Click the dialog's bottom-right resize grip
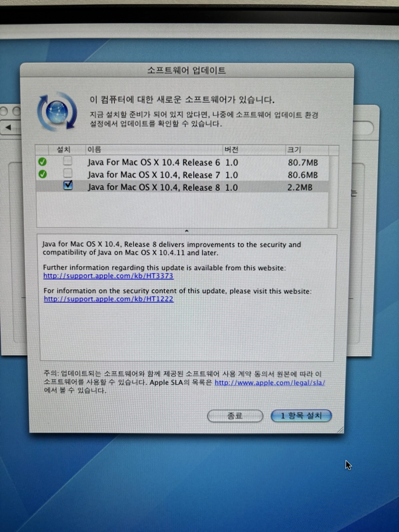 [340, 430]
